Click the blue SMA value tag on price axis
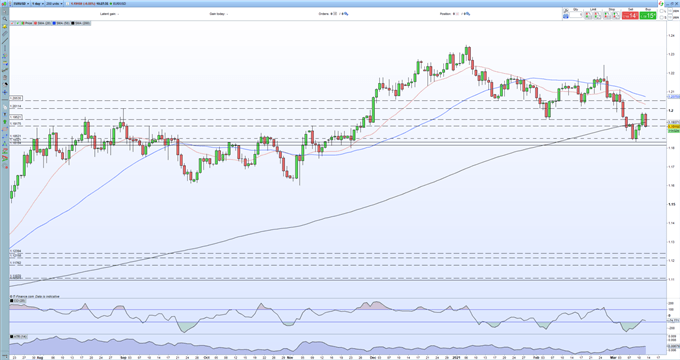This screenshot has height=360, width=680. click(673, 97)
